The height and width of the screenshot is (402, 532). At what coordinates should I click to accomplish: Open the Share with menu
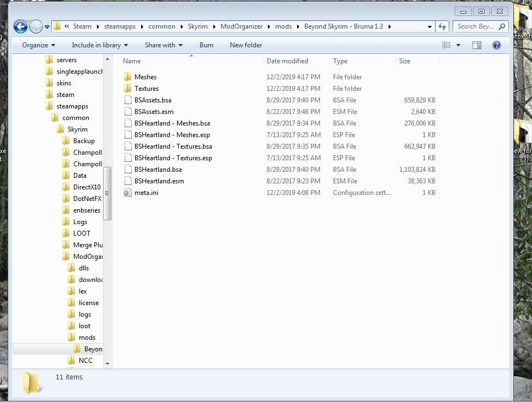click(x=164, y=45)
